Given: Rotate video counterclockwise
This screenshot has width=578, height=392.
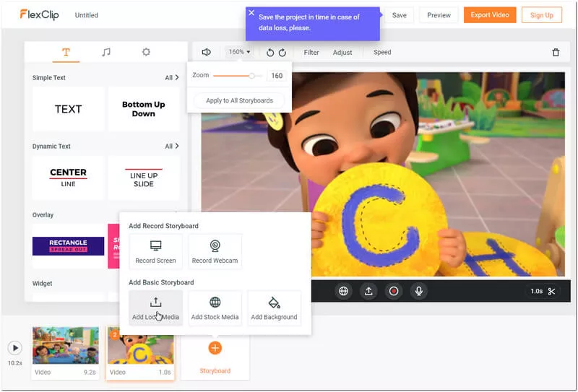Looking at the screenshot, I should pos(270,53).
